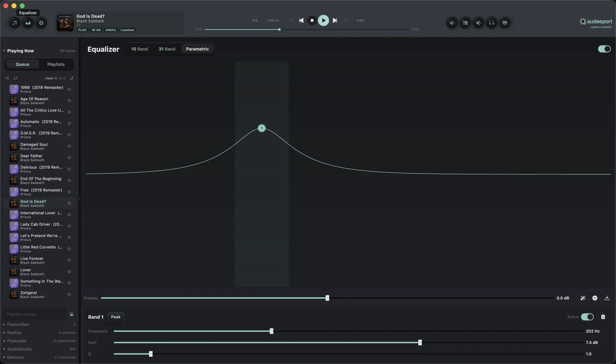616x364 pixels.
Task: Switch to the 10 Band equalizer
Action: pos(139,49)
